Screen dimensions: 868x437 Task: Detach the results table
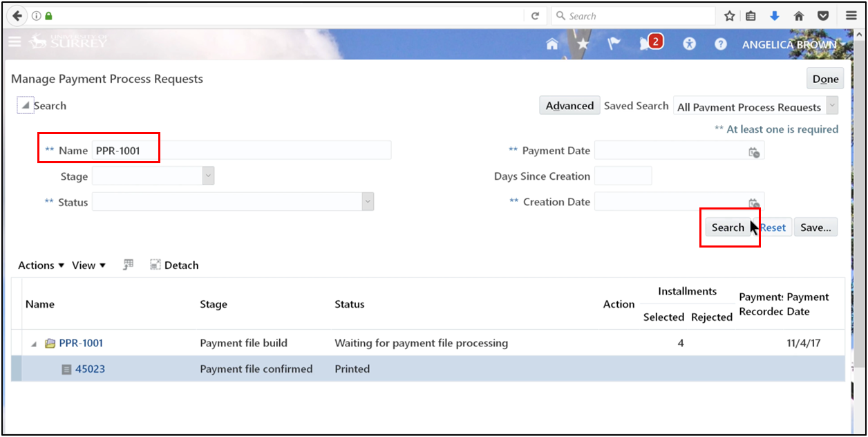coord(173,265)
